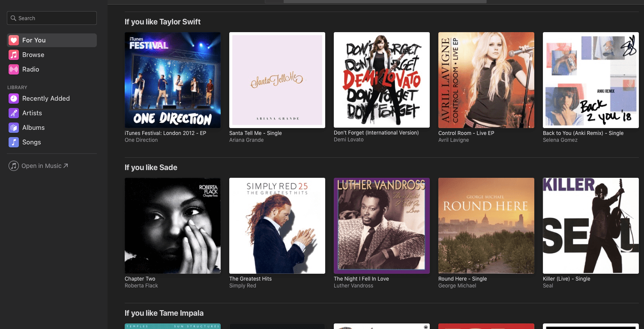Click the Recently Added clock icon
This screenshot has height=329, width=644.
[x=14, y=99]
